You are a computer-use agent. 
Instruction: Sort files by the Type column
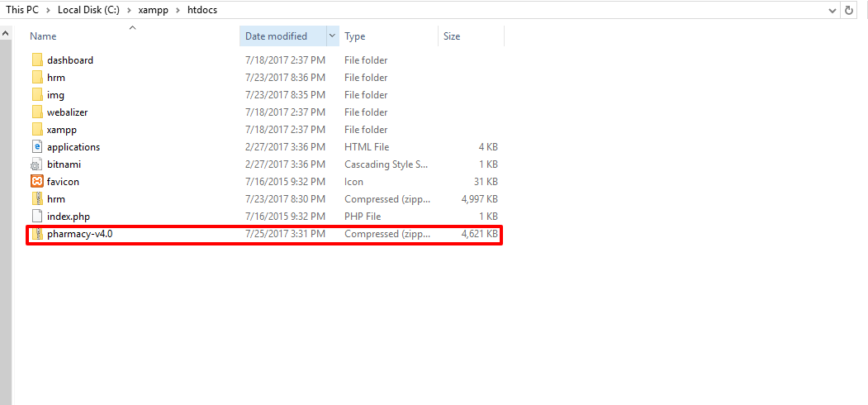point(355,36)
